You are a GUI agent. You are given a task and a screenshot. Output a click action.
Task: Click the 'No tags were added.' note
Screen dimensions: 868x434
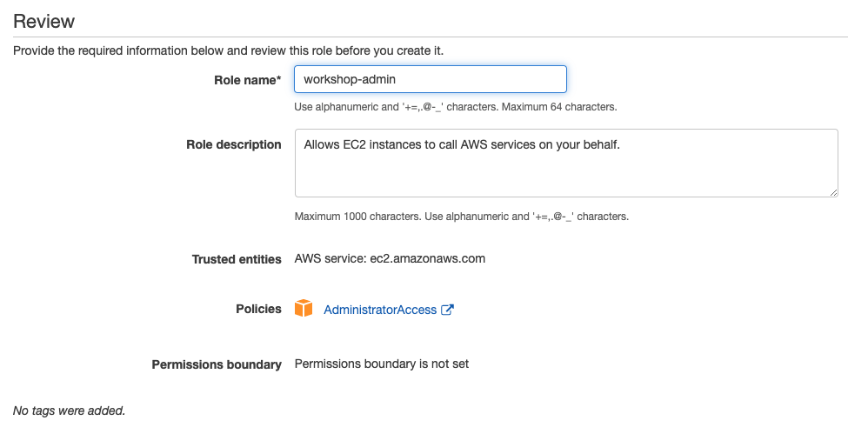tap(70, 411)
